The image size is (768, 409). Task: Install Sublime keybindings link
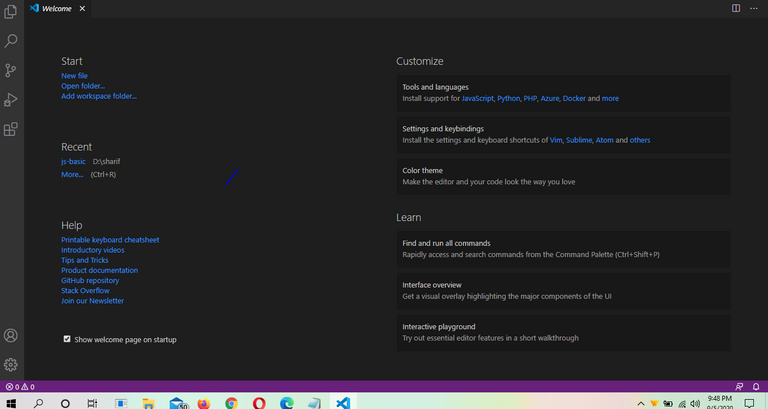point(579,140)
